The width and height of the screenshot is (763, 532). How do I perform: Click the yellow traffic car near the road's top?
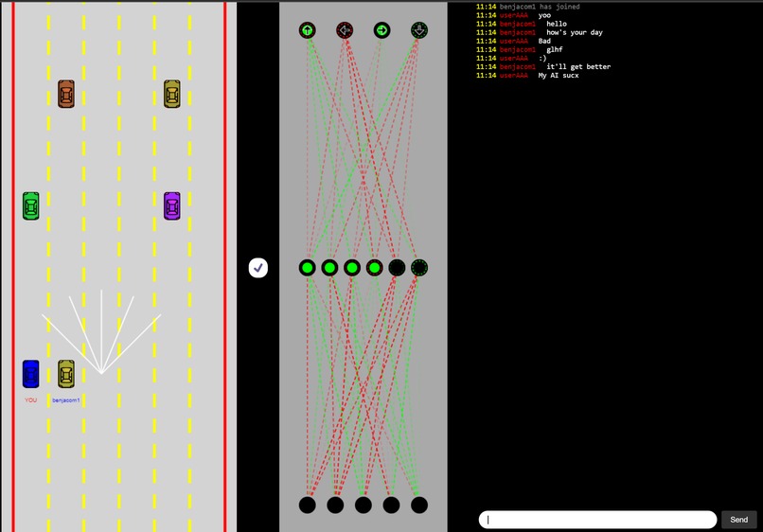pos(171,94)
